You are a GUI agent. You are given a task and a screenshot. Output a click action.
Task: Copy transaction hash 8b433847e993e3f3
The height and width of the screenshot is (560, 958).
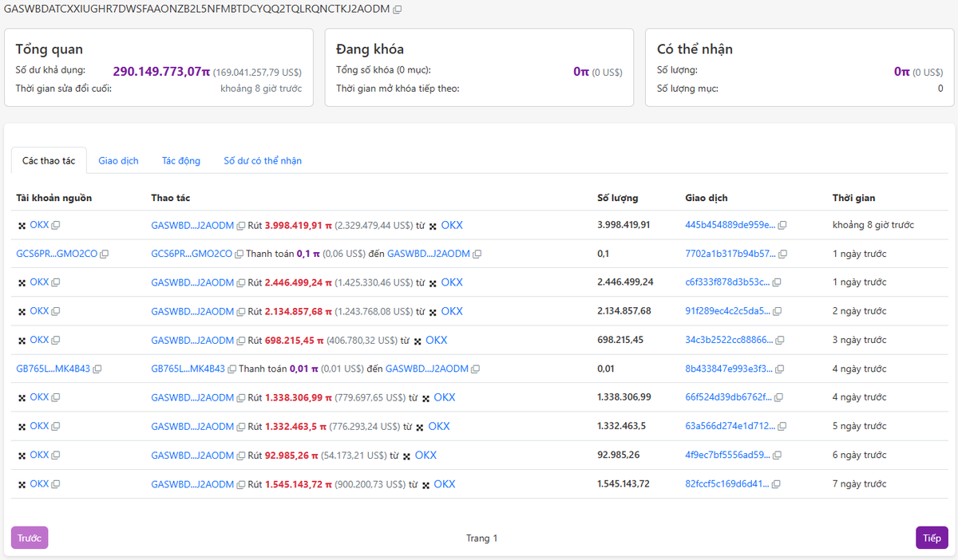(780, 369)
